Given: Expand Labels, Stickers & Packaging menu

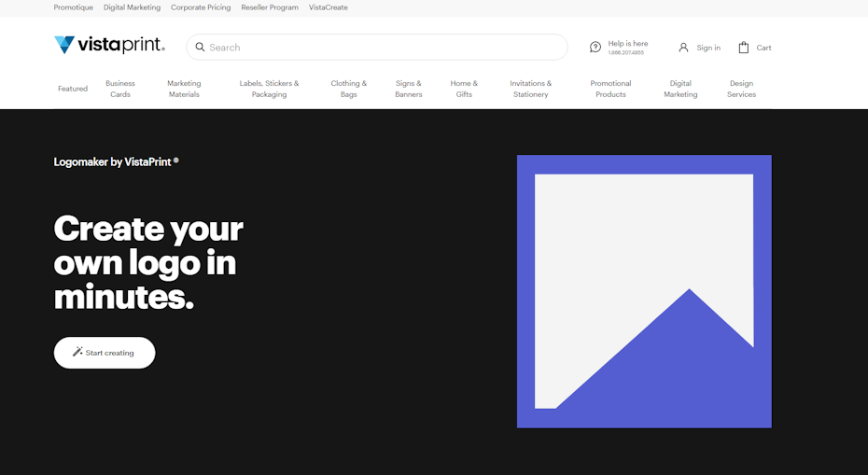Looking at the screenshot, I should coord(269,89).
